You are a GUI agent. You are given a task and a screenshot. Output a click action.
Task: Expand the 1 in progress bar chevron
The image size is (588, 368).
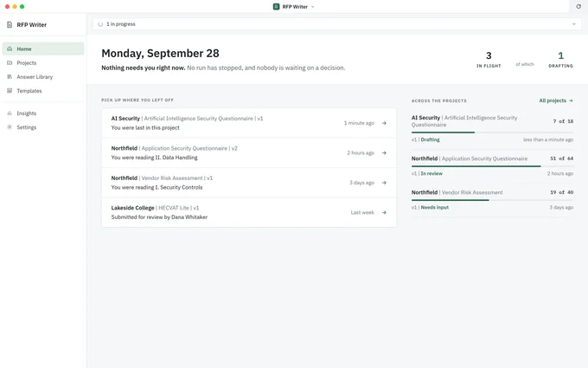(x=574, y=24)
